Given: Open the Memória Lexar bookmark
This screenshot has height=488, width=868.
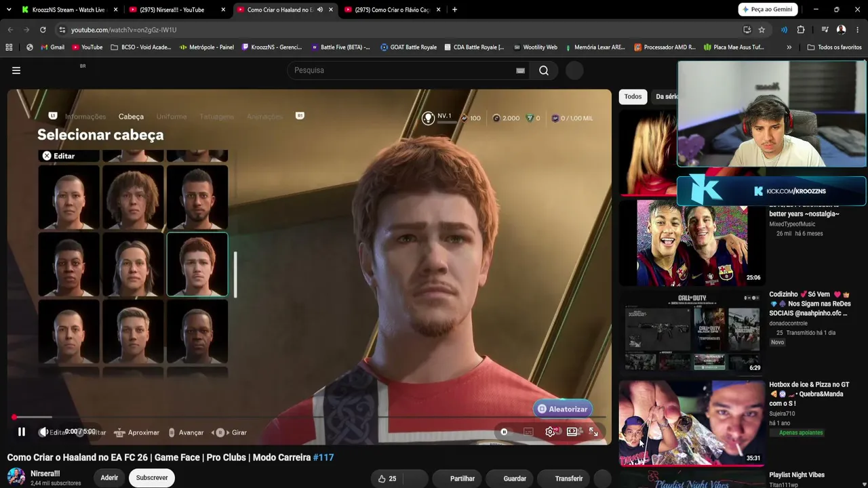Looking at the screenshot, I should click(x=594, y=47).
